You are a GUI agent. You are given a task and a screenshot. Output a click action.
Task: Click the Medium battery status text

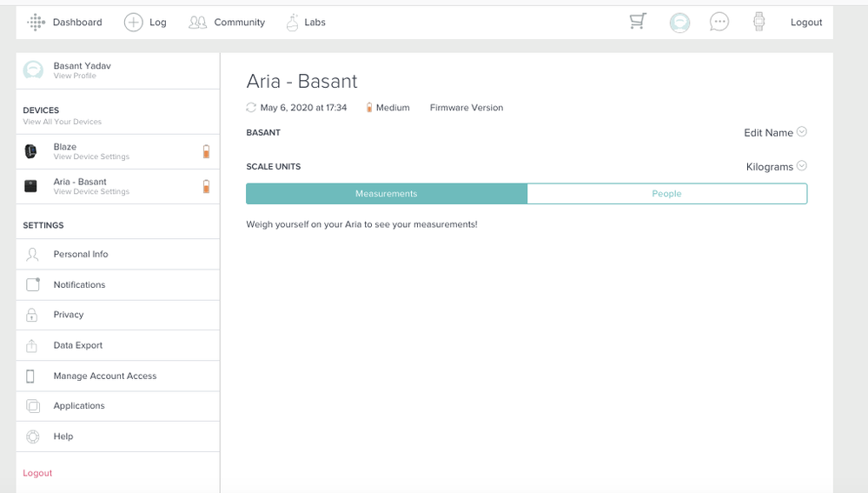pos(393,108)
